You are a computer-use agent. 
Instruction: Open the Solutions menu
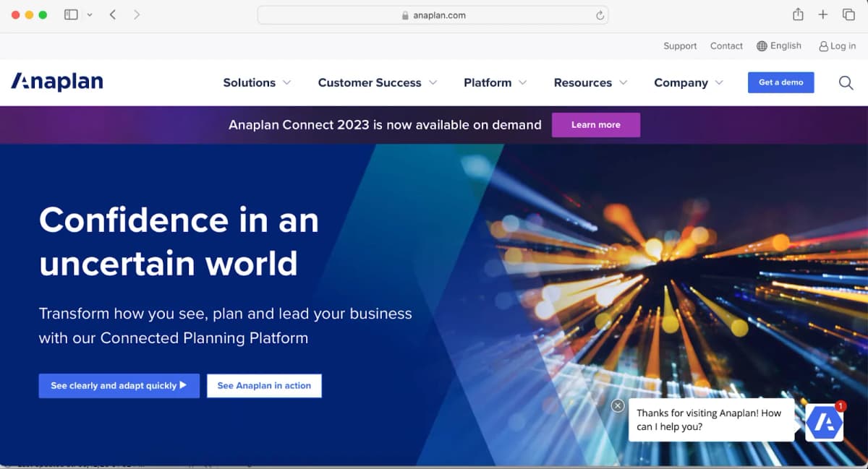[x=249, y=82]
